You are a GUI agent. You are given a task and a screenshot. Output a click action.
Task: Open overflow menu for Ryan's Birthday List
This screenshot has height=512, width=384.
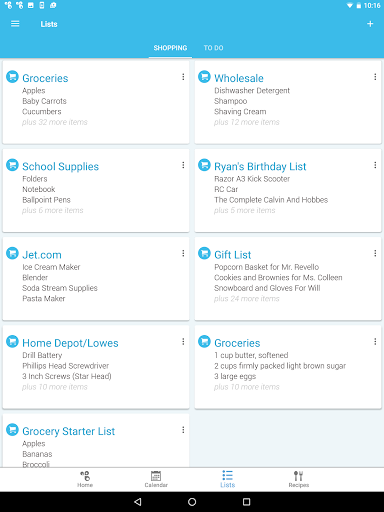pyautogui.click(x=375, y=165)
